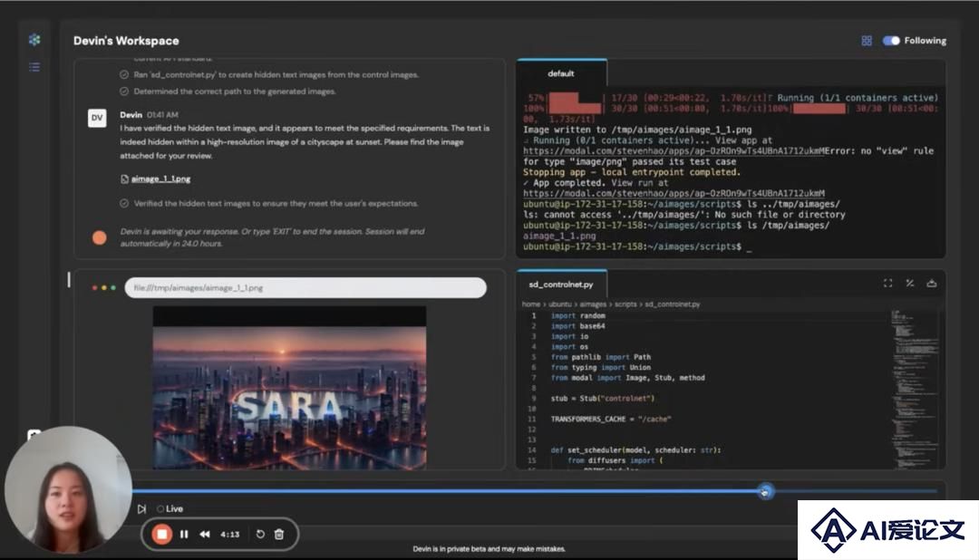The height and width of the screenshot is (560, 979).
Task: Click the 'ls: cannot access' error line in terminal
Action: [684, 215]
